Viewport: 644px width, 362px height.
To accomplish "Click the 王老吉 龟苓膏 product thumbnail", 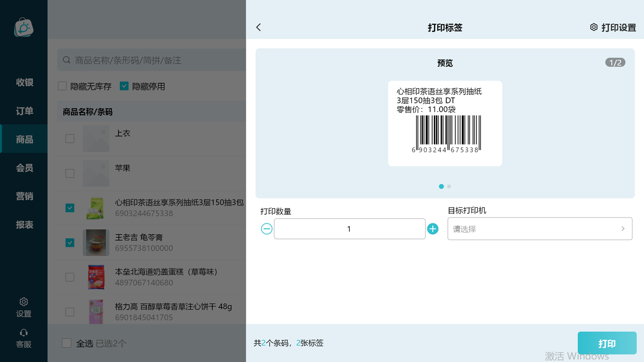I will 96,242.
